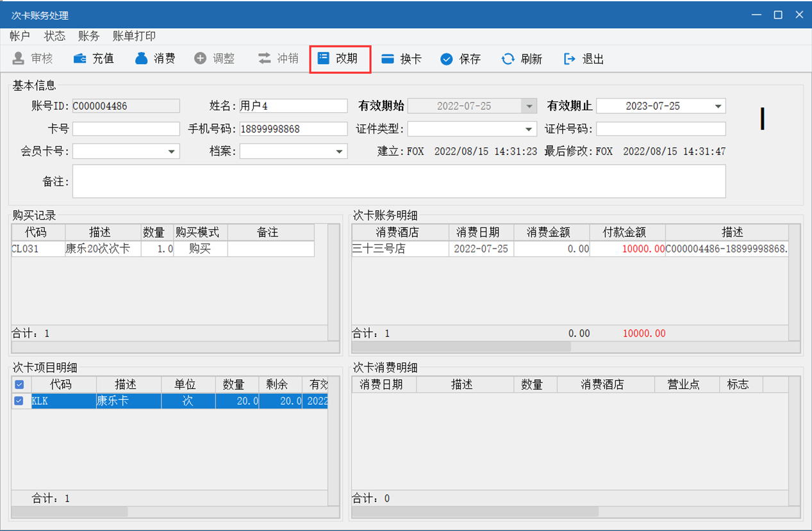812x531 pixels.
Task: Click the 次卡项目明细 horizontal scrollbar thumb
Action: point(69,512)
